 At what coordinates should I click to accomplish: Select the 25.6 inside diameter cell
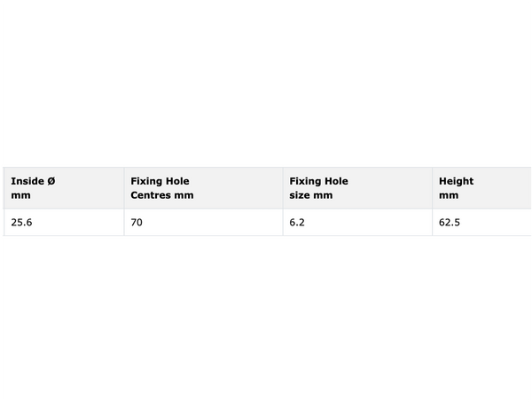pos(64,222)
